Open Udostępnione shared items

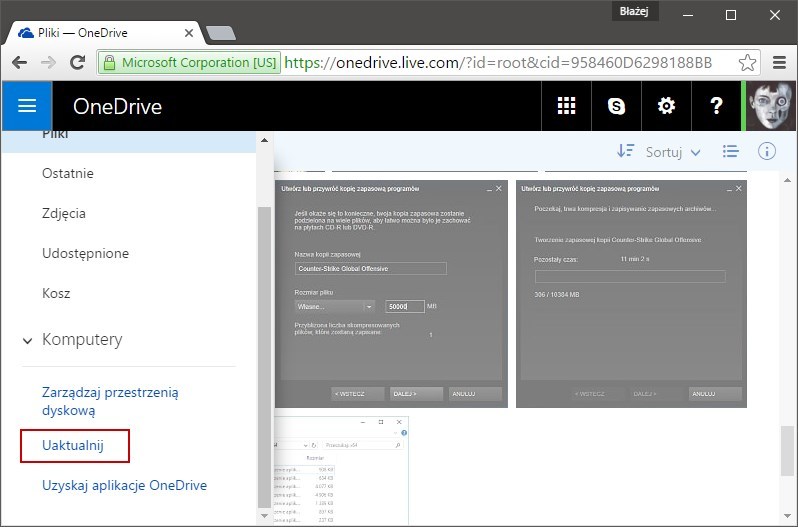[x=86, y=253]
